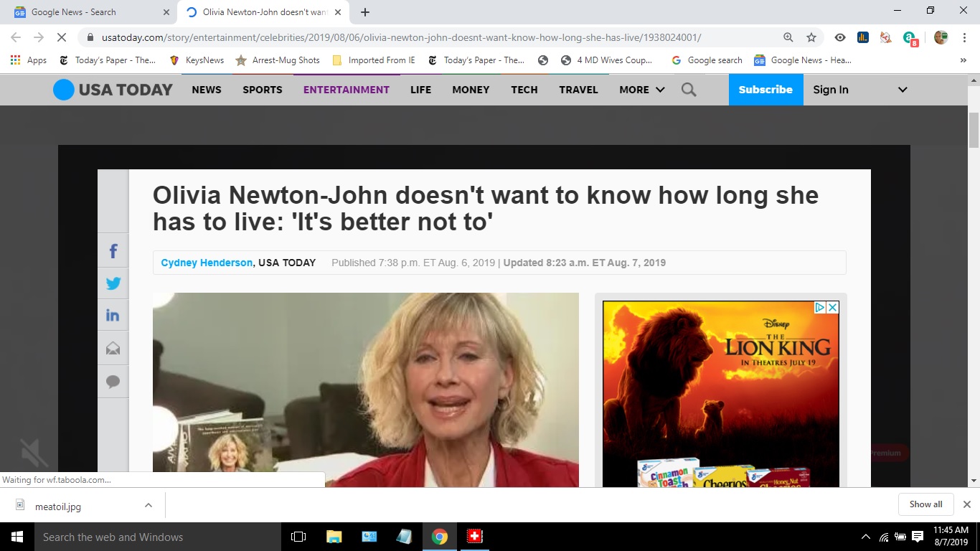Show hidden system tray icons arrow
The image size is (980, 551).
pyautogui.click(x=866, y=537)
